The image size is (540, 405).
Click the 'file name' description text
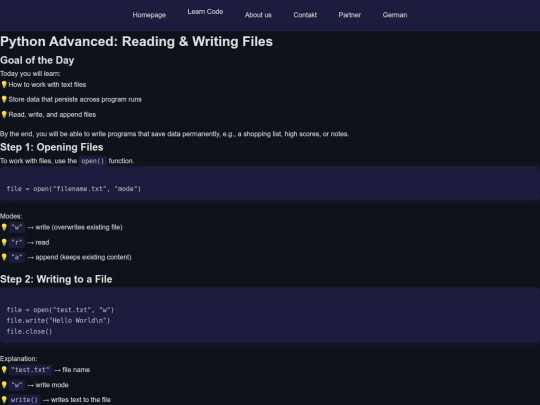point(76,370)
